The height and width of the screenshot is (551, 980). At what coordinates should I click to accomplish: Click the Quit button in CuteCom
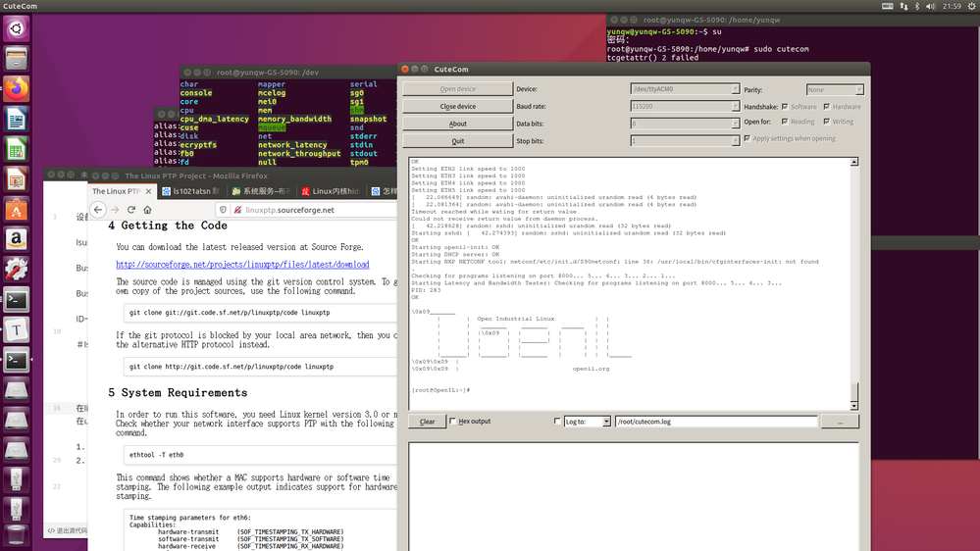457,141
